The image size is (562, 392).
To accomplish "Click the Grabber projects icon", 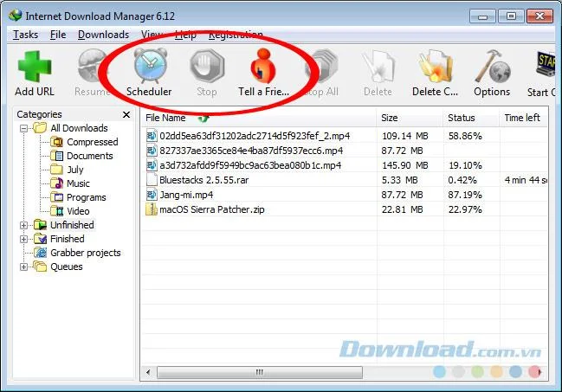I will click(x=40, y=253).
